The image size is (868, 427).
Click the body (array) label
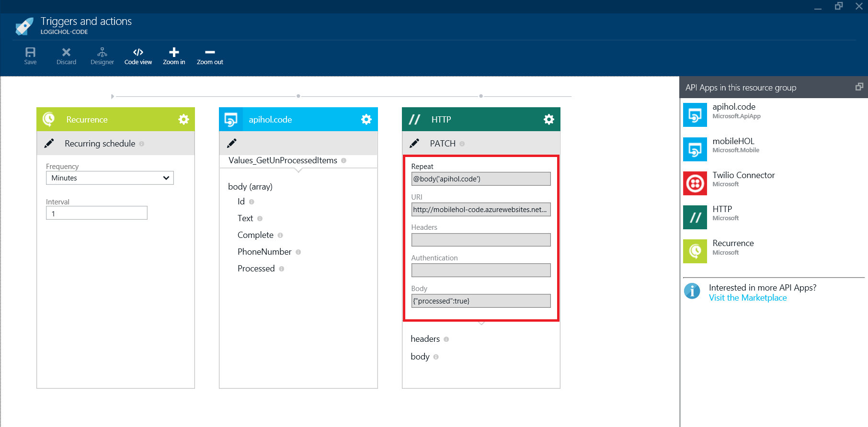[x=250, y=187]
